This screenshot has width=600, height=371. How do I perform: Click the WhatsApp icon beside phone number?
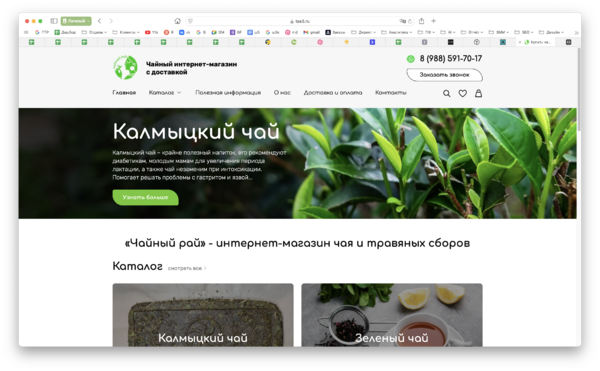411,59
